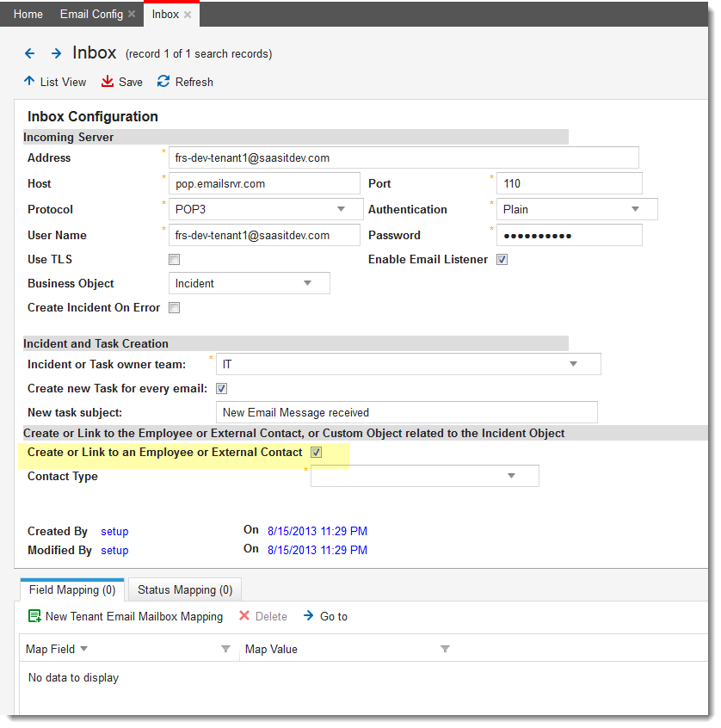721x728 pixels.
Task: Click the User Name input field
Action: tap(265, 235)
